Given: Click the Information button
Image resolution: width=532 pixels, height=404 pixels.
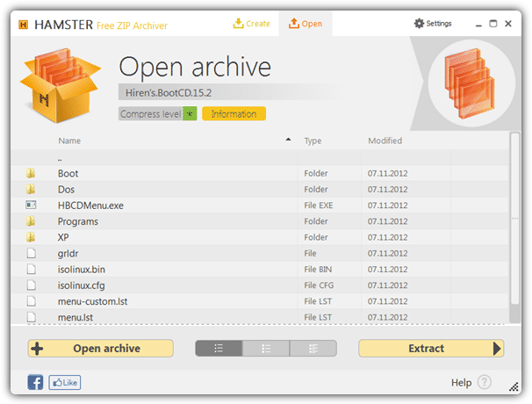Looking at the screenshot, I should point(234,113).
